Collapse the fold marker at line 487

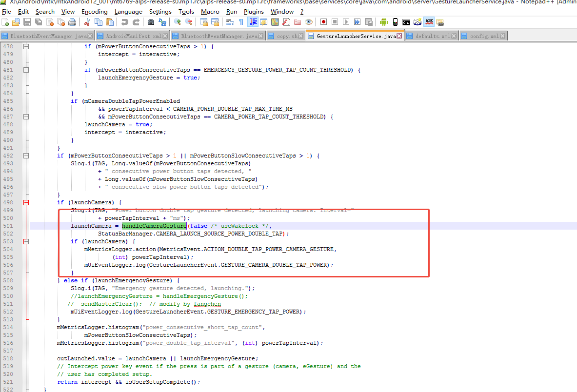click(x=26, y=117)
